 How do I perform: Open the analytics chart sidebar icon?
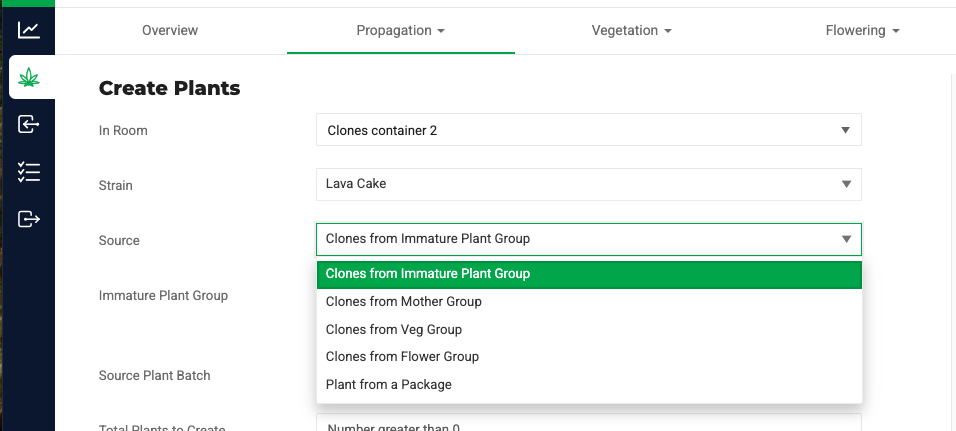point(29,30)
